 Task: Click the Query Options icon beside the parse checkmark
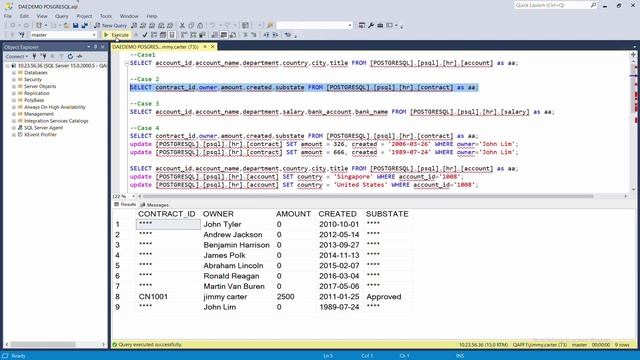coord(163,35)
